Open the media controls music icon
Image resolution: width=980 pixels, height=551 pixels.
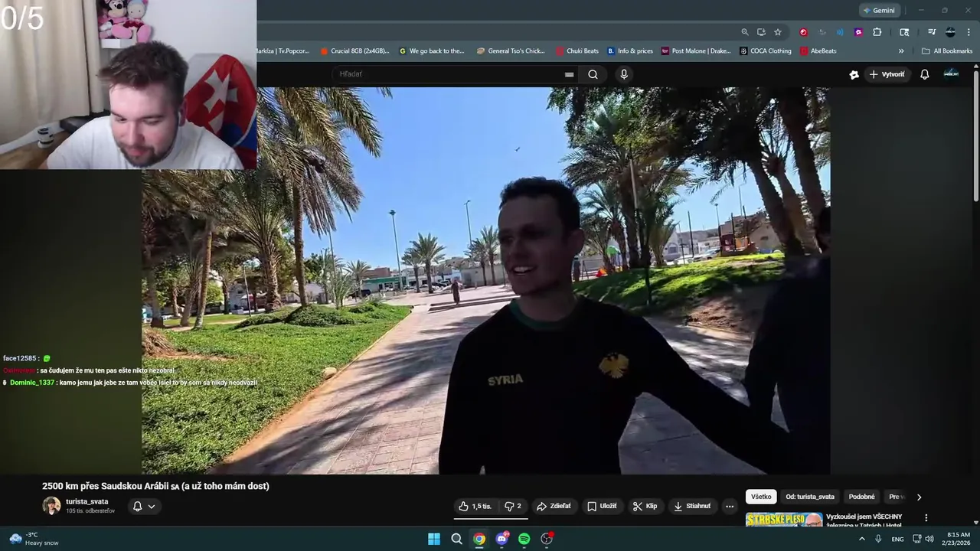[x=932, y=32]
